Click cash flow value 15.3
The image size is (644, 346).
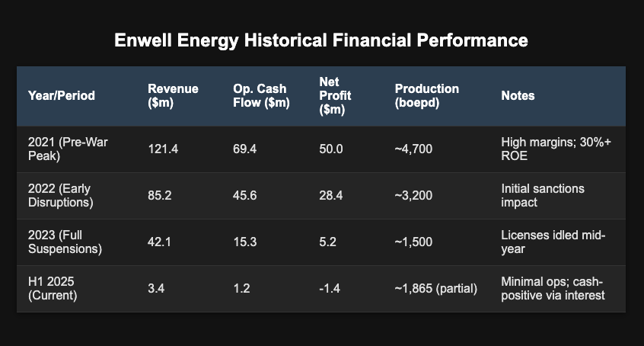pos(245,242)
